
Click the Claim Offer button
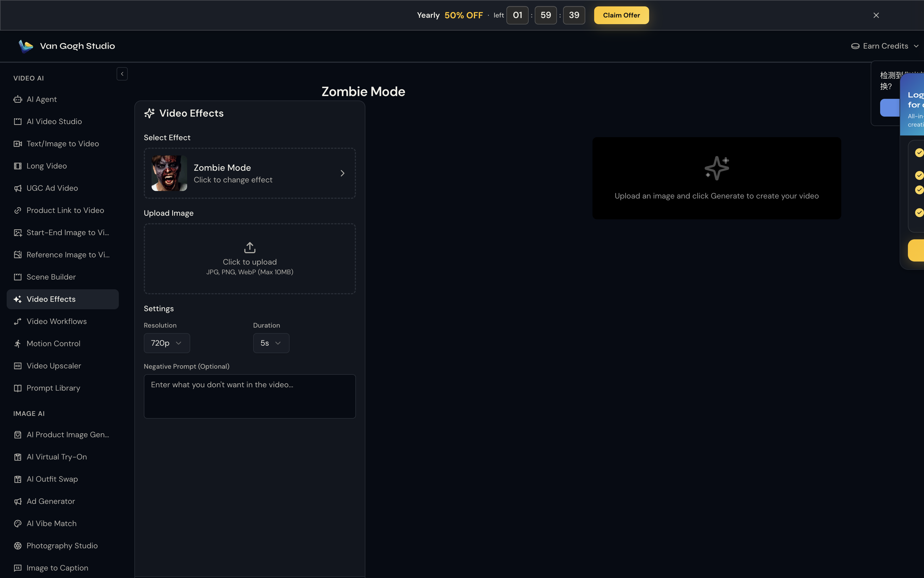[x=621, y=15]
